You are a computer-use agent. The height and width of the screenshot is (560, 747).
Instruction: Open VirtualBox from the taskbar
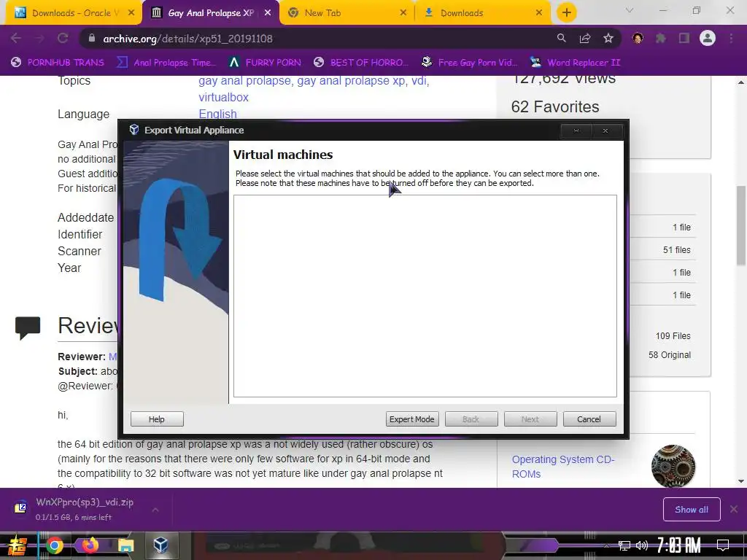pos(161,545)
